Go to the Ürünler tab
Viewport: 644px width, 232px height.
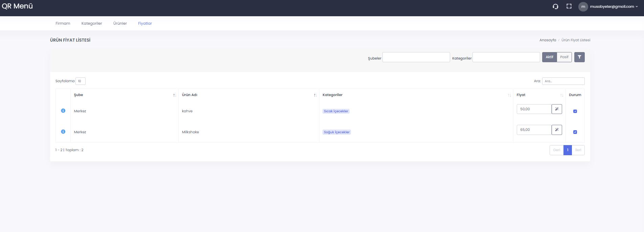pyautogui.click(x=120, y=23)
